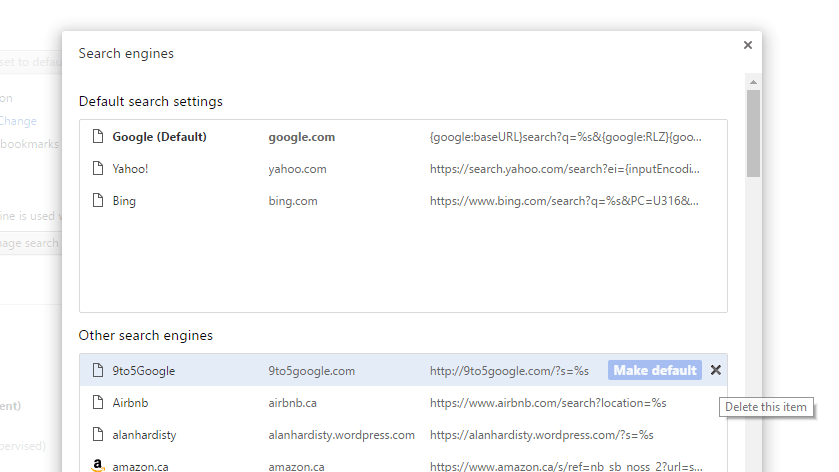Click the www.amazon.ca search URL field
Image resolution: width=839 pixels, height=472 pixels.
coord(566,467)
